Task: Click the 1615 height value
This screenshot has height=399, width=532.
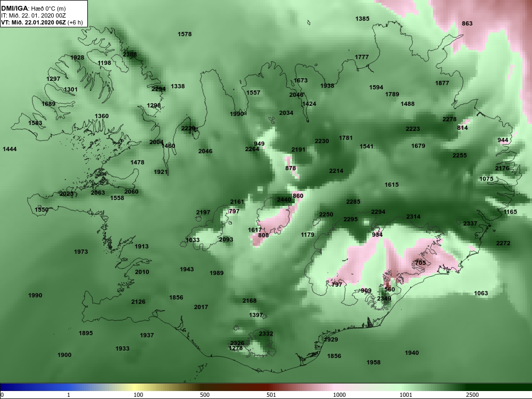Action: [x=392, y=185]
